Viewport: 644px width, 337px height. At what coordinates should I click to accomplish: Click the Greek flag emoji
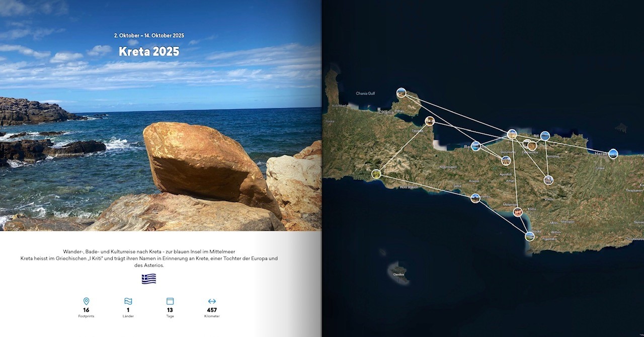coord(149,279)
